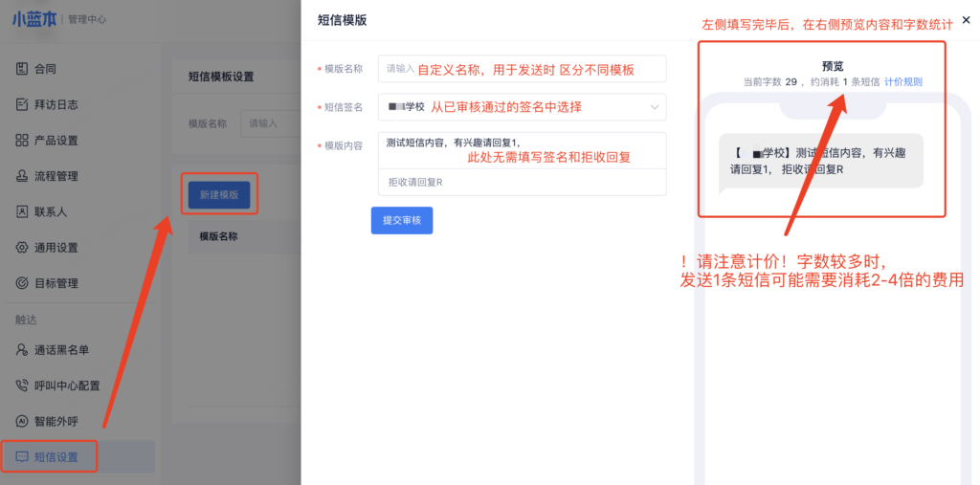This screenshot has width=980, height=485.
Task: Click the 呼叫中心配置 phone icon
Action: 22,386
